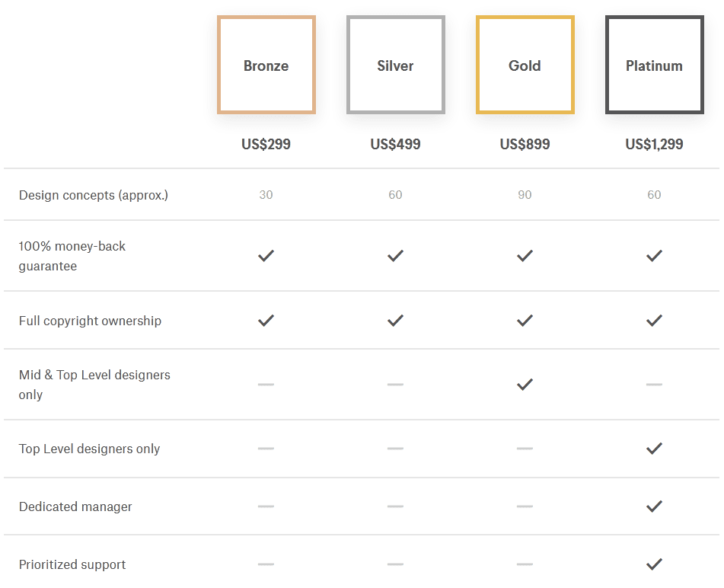Expand the Dedicated manager row
724x588 pixels.
coord(75,507)
